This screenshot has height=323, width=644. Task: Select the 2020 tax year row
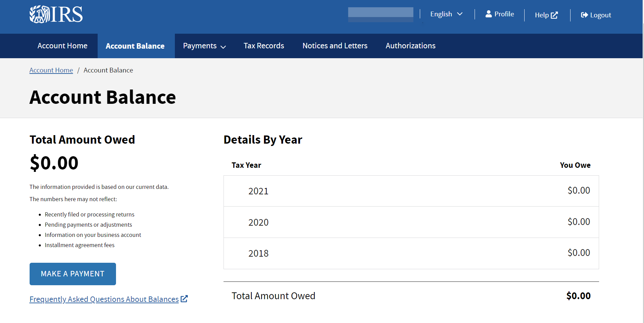pyautogui.click(x=411, y=222)
